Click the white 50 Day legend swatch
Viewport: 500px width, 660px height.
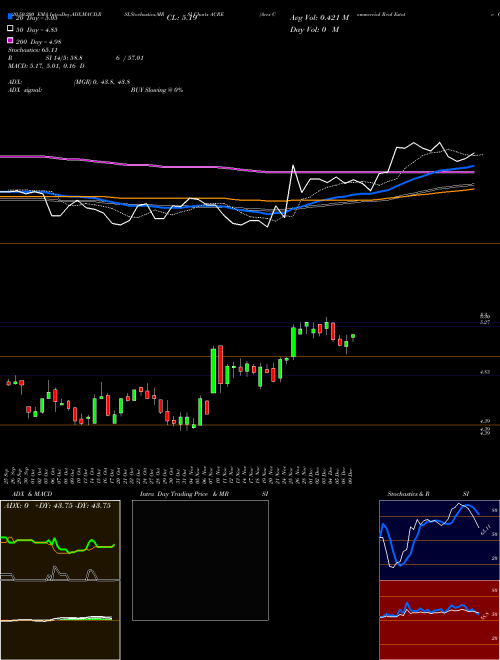(x=10, y=29)
